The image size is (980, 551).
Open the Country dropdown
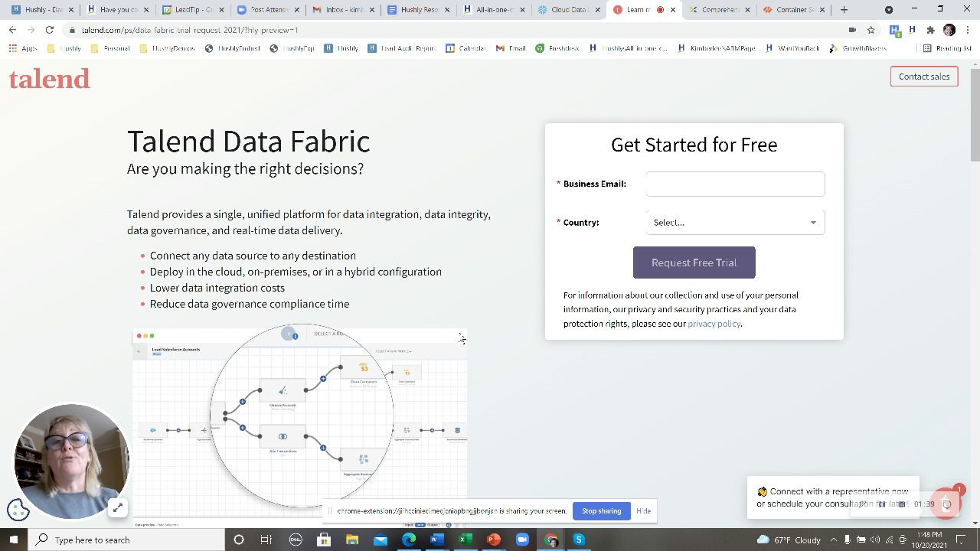[x=735, y=223]
